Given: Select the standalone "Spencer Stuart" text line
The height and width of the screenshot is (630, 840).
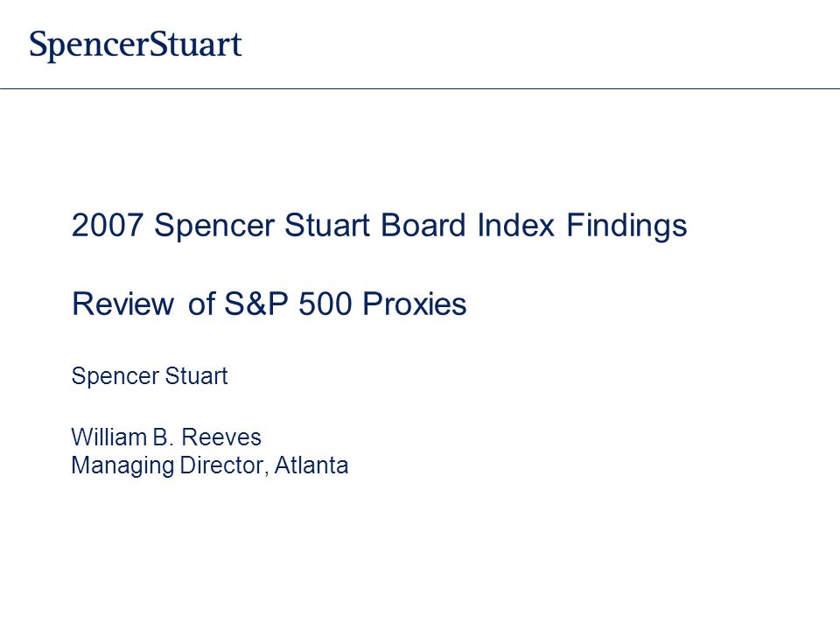Looking at the screenshot, I should pos(150,376).
